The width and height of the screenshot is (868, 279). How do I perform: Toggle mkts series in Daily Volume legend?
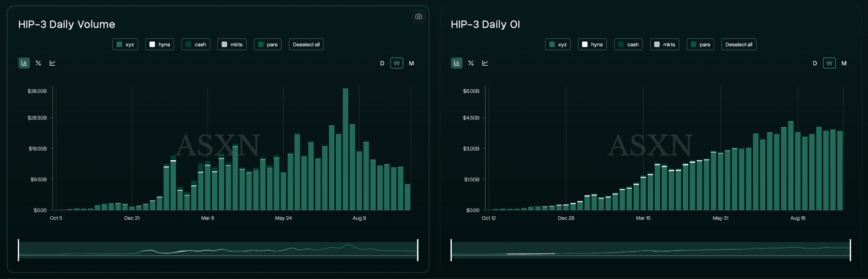(232, 45)
